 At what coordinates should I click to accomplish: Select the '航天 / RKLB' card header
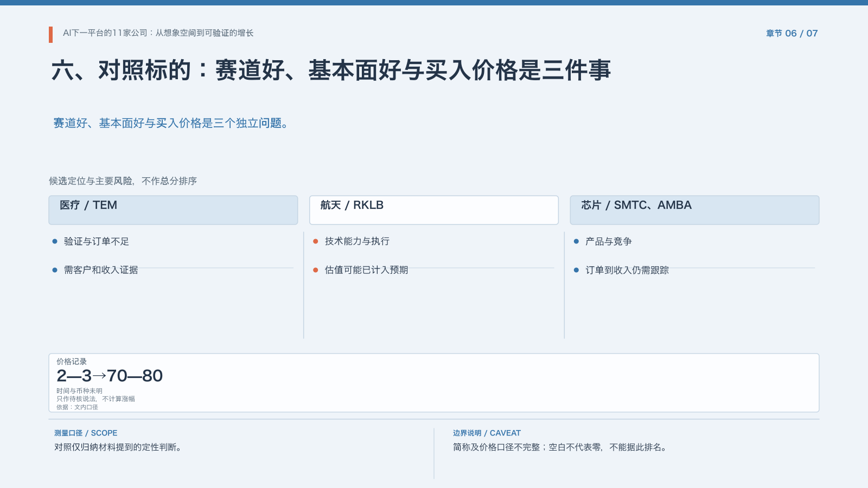[433, 210]
